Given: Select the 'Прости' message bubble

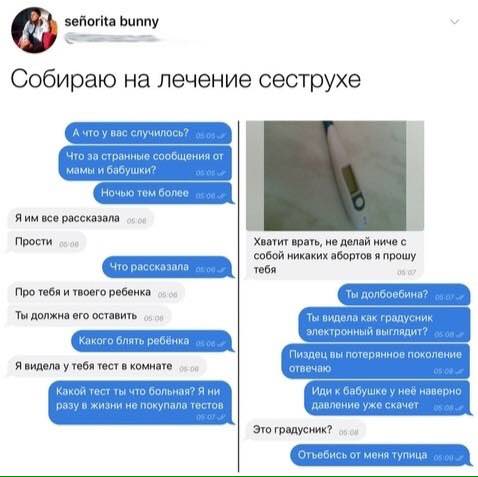Looking at the screenshot, I should pyautogui.click(x=46, y=242).
